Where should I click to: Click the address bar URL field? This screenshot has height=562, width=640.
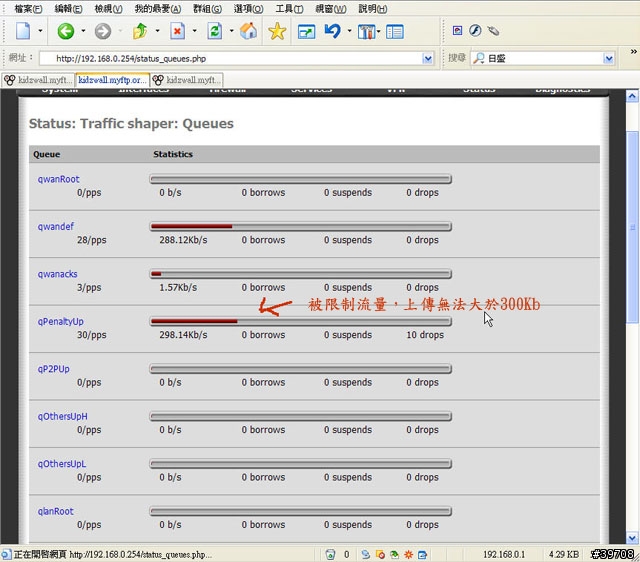click(237, 58)
